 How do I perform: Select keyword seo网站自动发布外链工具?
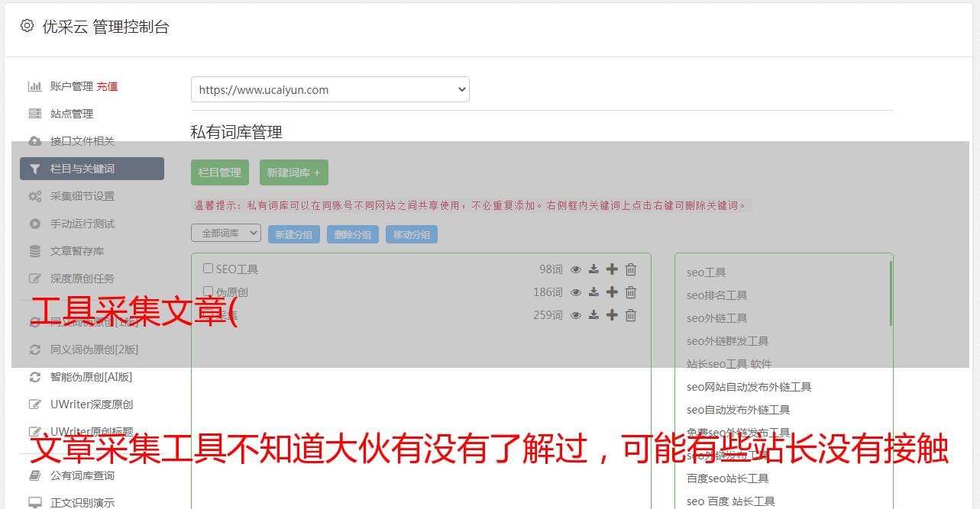749,387
